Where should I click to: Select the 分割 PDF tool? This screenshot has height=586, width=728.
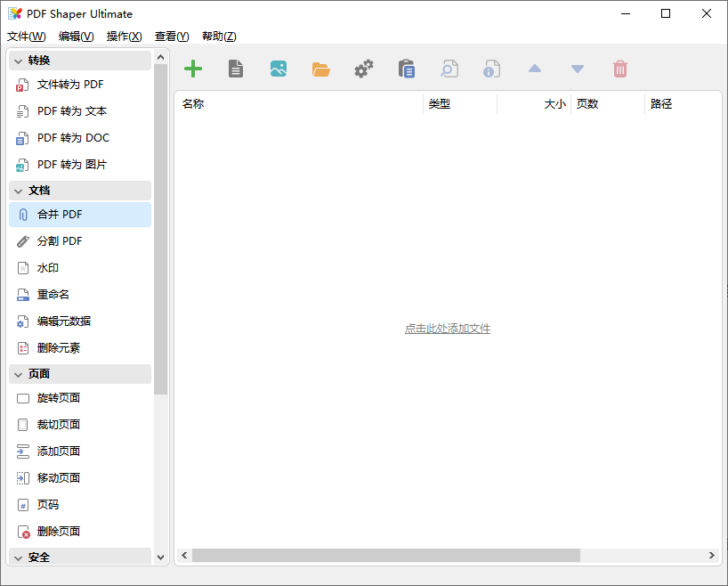pos(53,240)
